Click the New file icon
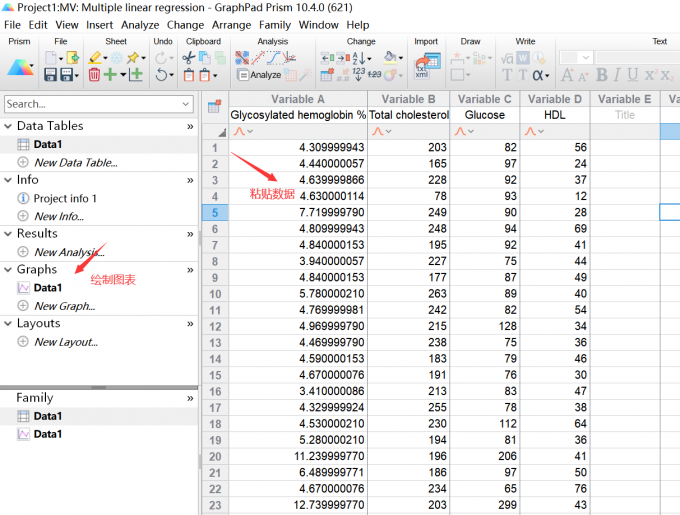 click(x=51, y=57)
